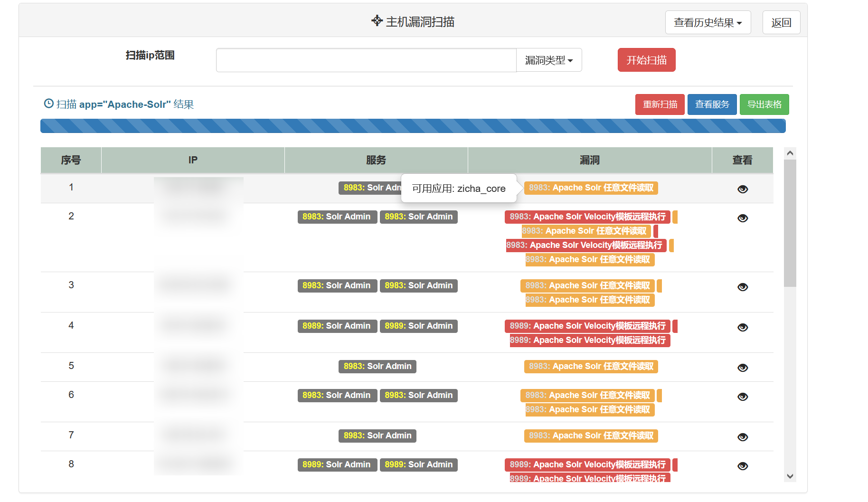Image resolution: width=868 pixels, height=502 pixels.
Task: View details with eye icon in row 1
Action: (743, 189)
